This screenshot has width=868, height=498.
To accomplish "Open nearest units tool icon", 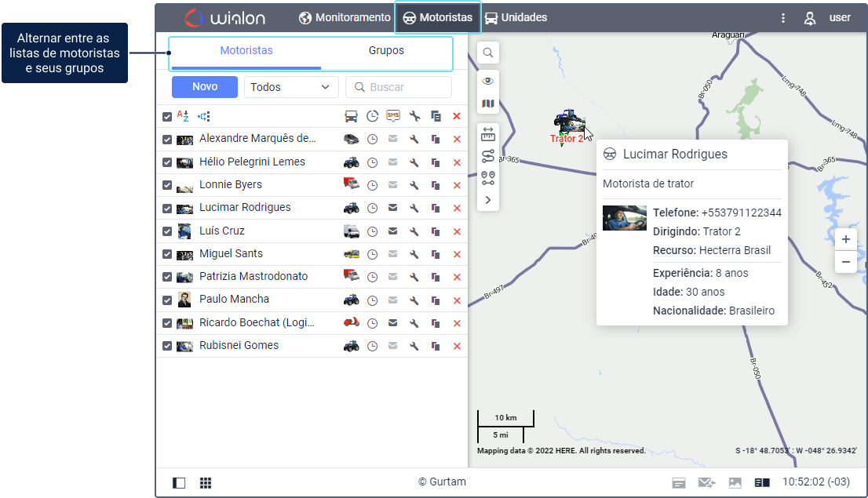I will [x=487, y=178].
